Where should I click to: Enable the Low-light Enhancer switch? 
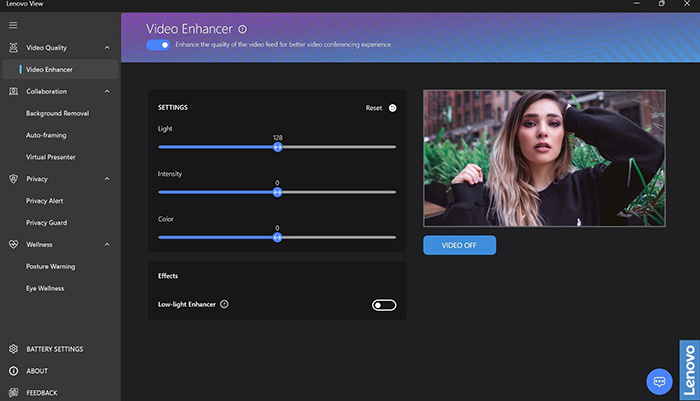pyautogui.click(x=384, y=305)
